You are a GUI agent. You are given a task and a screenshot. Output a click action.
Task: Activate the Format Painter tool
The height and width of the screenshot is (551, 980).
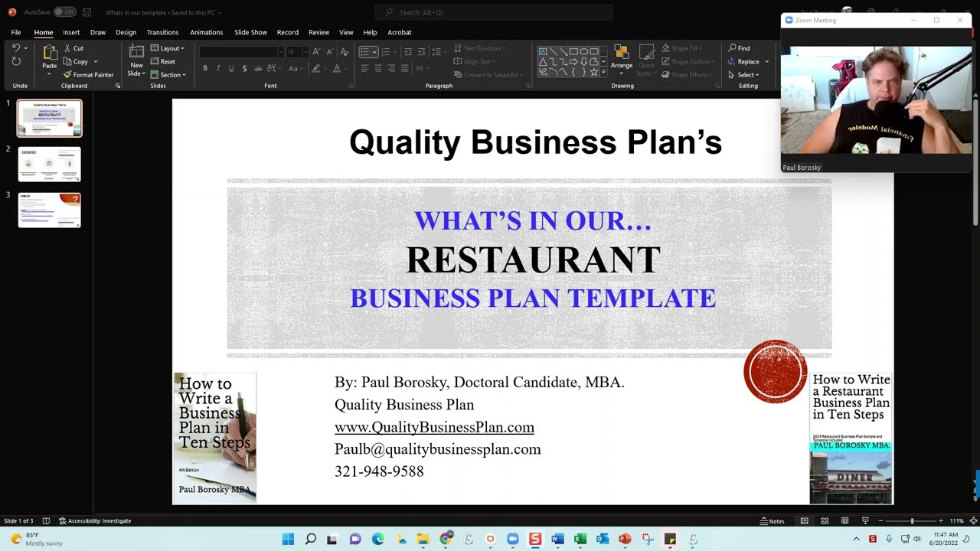coord(88,75)
